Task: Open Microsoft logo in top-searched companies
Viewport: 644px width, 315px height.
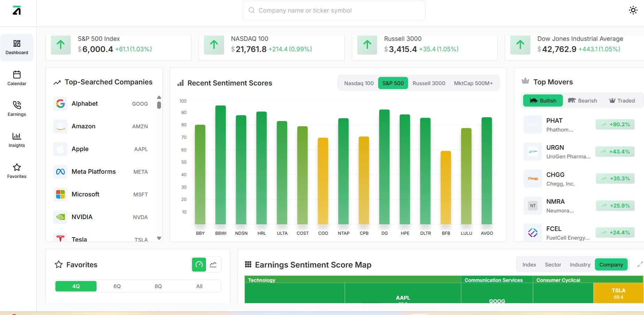Action: [60, 194]
